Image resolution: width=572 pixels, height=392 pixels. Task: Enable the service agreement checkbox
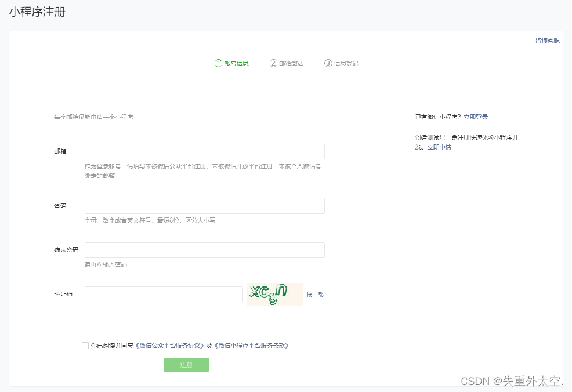pos(85,345)
